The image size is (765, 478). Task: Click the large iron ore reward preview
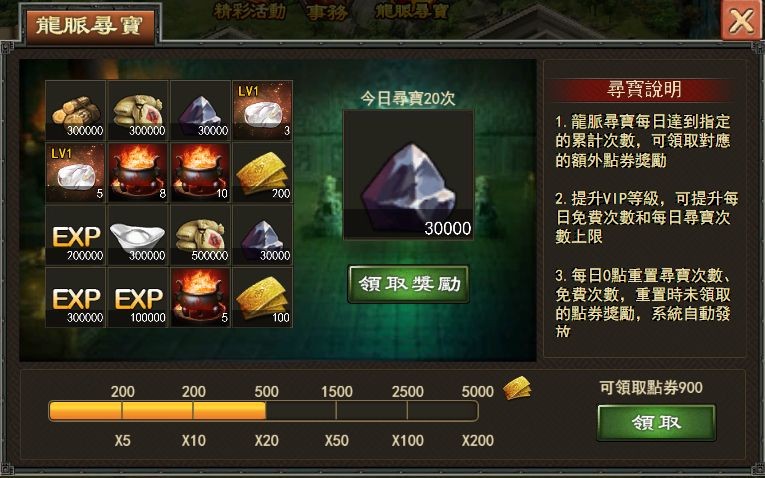pos(408,175)
